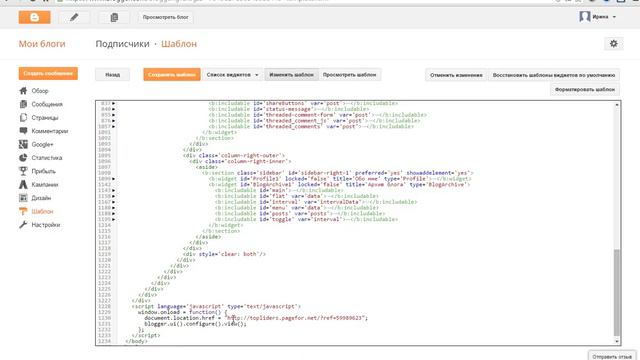Image resolution: width=640 pixels, height=360 pixels.
Task: Click the div style='clear: both' line
Action: pos(224,254)
